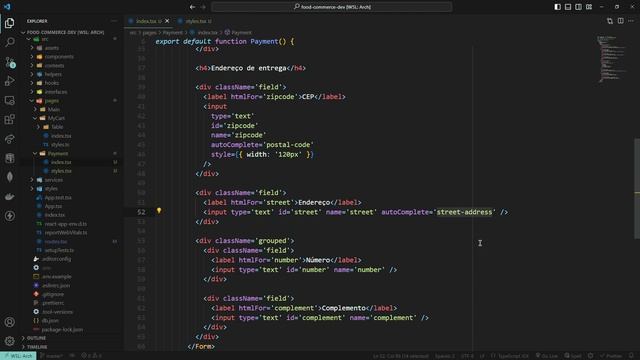Open db.json in the explorer

pos(50,320)
